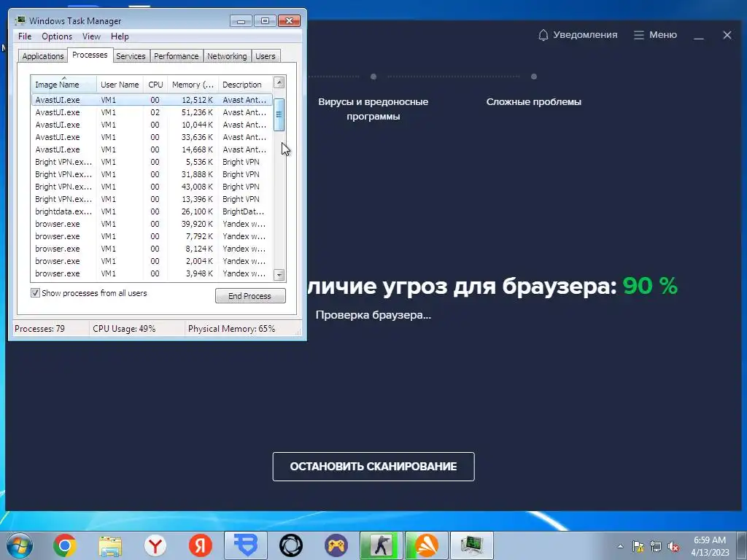747x560 pixels.
Task: Select Bright VPN.exe row using 31,888 K
Action: coord(152,174)
